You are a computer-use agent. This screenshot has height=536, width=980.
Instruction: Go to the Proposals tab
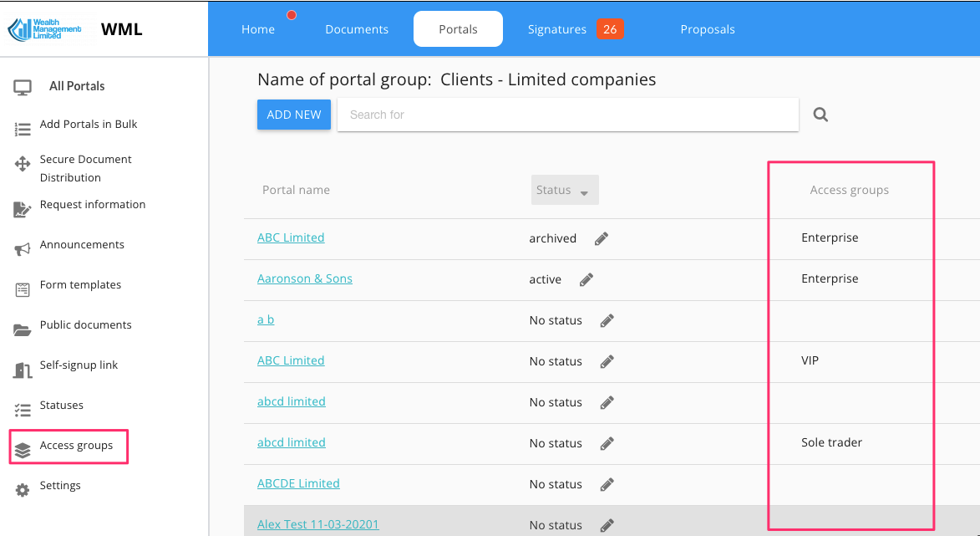coord(708,29)
